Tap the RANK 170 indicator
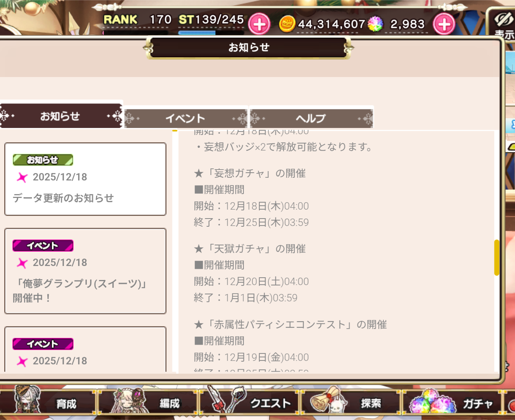515x420 pixels. tap(137, 19)
